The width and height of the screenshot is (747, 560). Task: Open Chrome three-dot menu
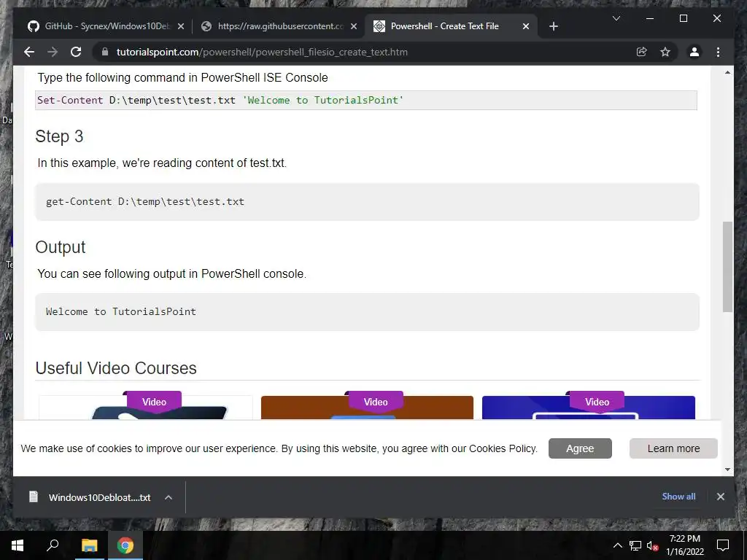pos(718,52)
